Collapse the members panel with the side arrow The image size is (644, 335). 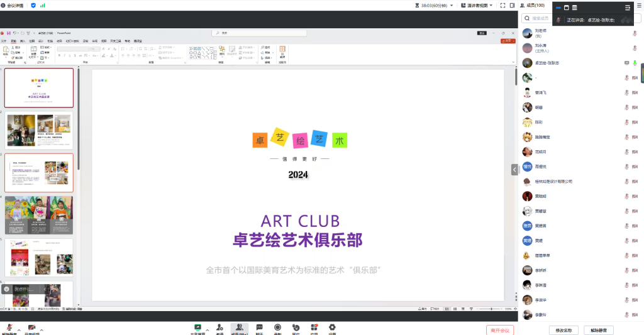click(x=514, y=169)
